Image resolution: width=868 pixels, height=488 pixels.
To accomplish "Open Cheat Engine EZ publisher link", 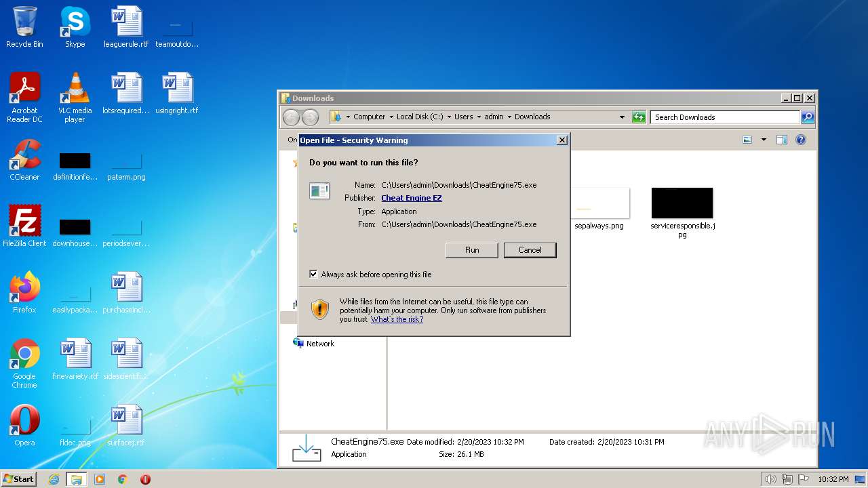I will [412, 198].
